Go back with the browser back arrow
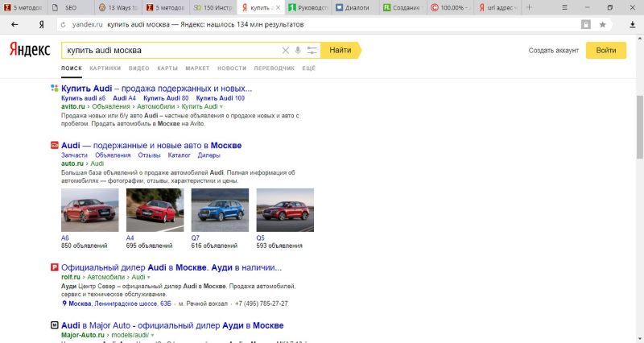Viewport: 644px width, 343px height. [14, 25]
